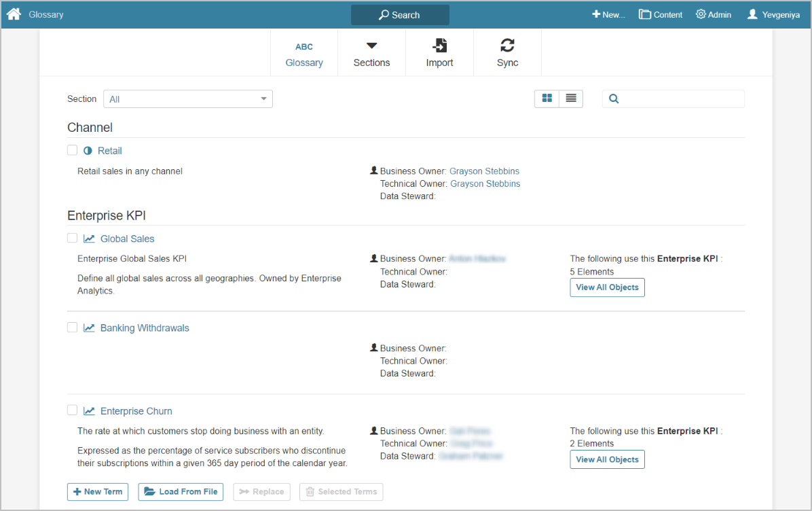
Task: Open the New... menu in header
Action: point(608,14)
